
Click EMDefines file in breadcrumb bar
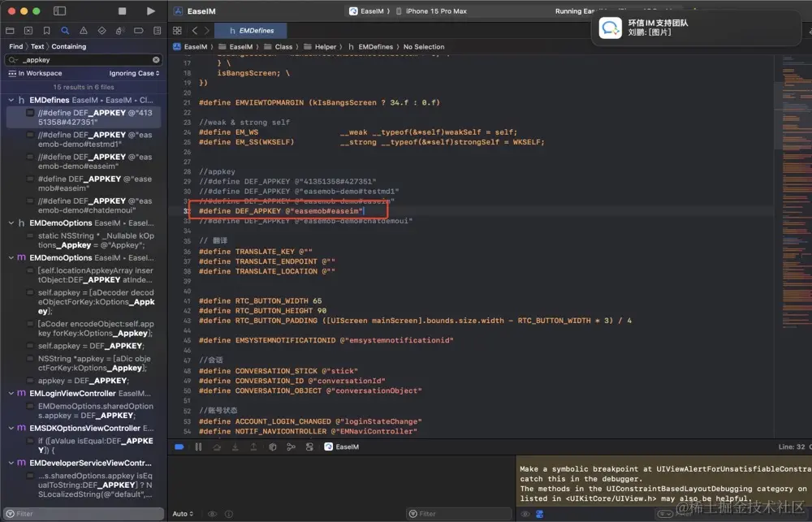pyautogui.click(x=370, y=46)
